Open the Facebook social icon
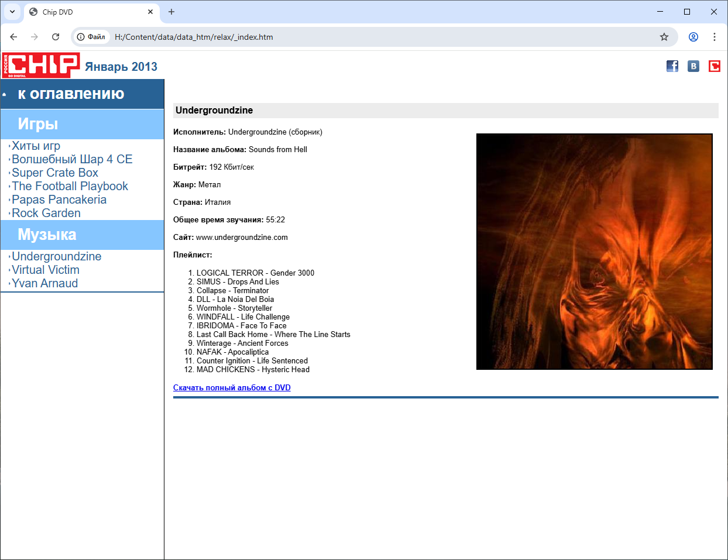The image size is (728, 560). (x=672, y=66)
